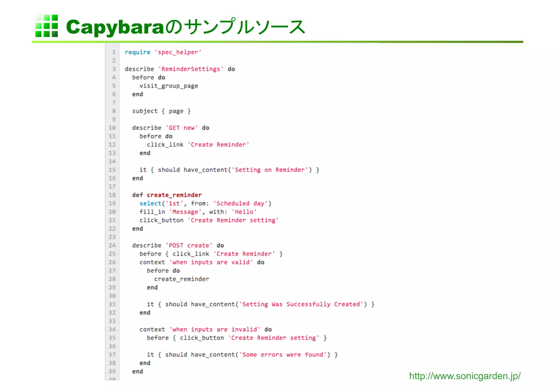Click line 25 "before { click_link 'Create Reminder' }"
The width and height of the screenshot is (555, 392).
pyautogui.click(x=211, y=254)
